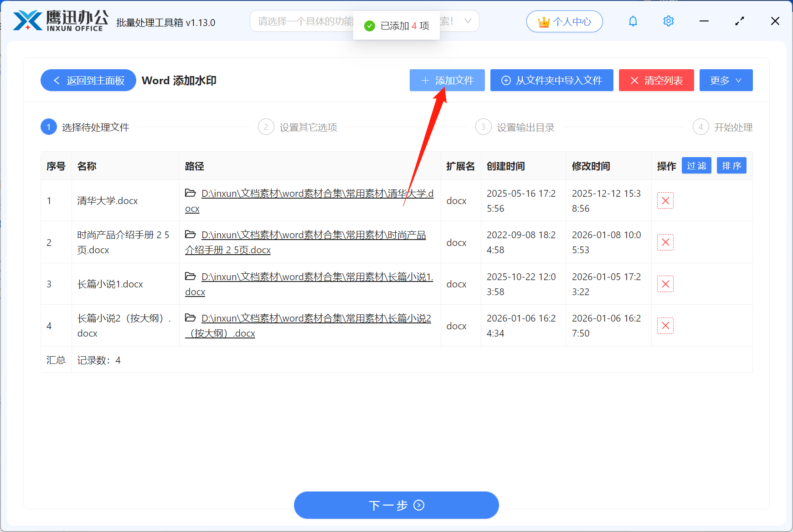Delete 长篇小说2（按大纲）.docx entry
793x532 pixels.
665,325
